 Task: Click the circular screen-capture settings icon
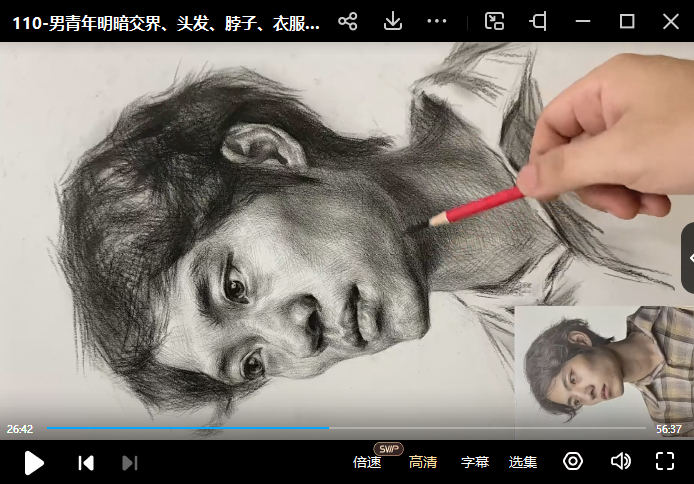tap(573, 461)
